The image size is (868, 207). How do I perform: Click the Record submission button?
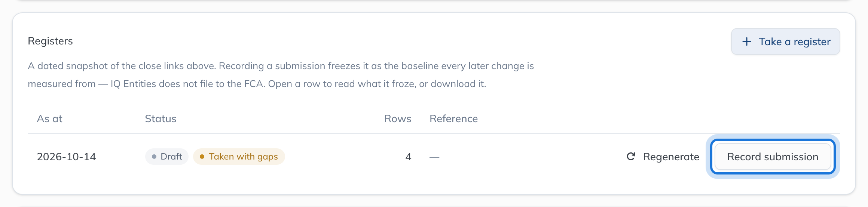773,157
